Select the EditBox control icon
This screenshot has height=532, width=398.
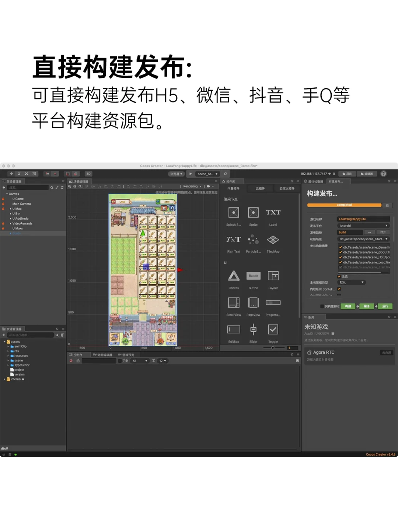(x=233, y=329)
